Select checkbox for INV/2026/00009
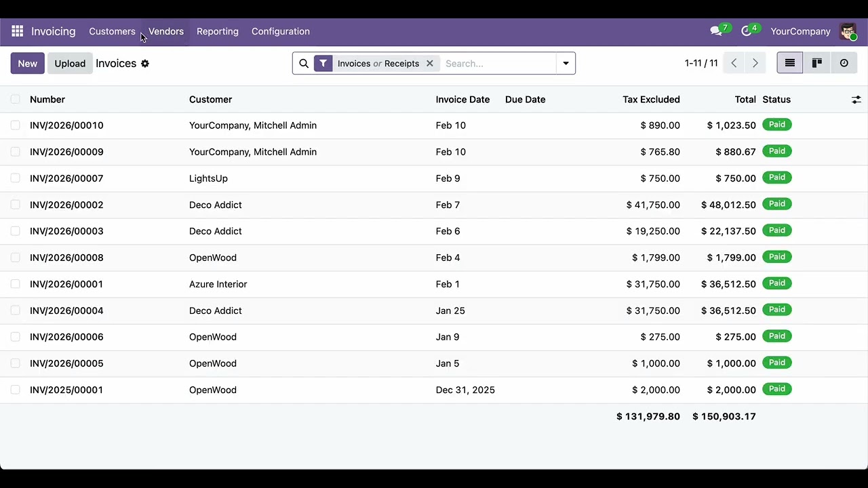Screen dimensions: 868x488 [x=15, y=152]
